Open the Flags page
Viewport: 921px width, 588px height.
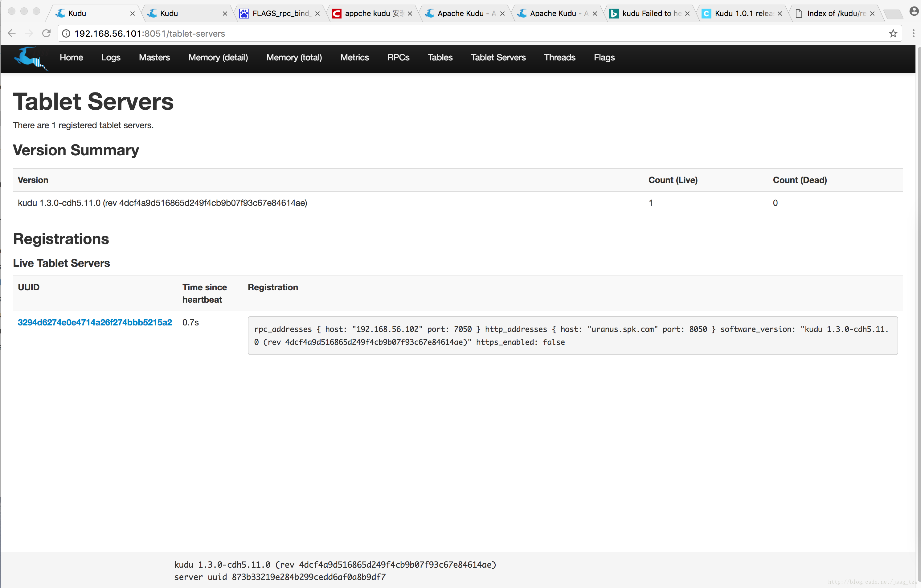(x=604, y=58)
